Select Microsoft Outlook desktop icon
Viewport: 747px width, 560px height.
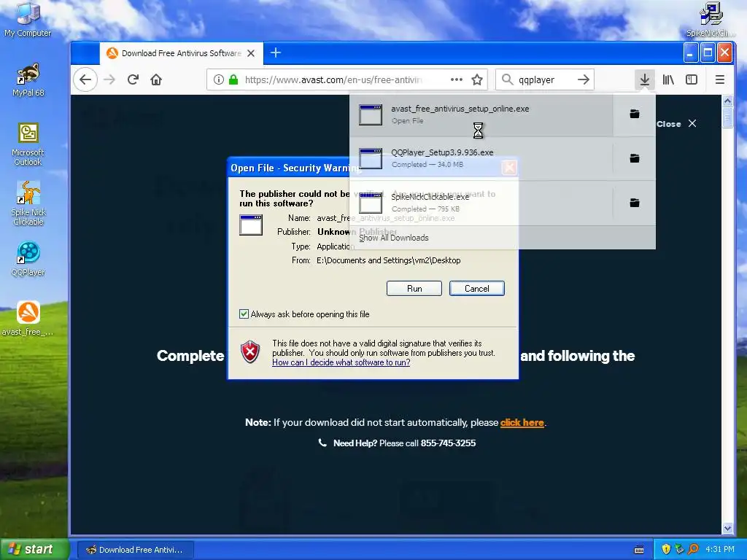pos(28,144)
